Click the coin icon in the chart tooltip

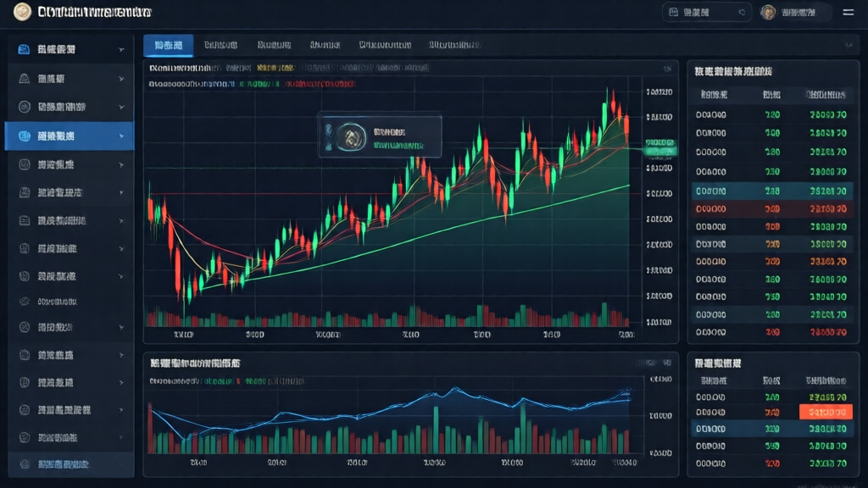346,136
